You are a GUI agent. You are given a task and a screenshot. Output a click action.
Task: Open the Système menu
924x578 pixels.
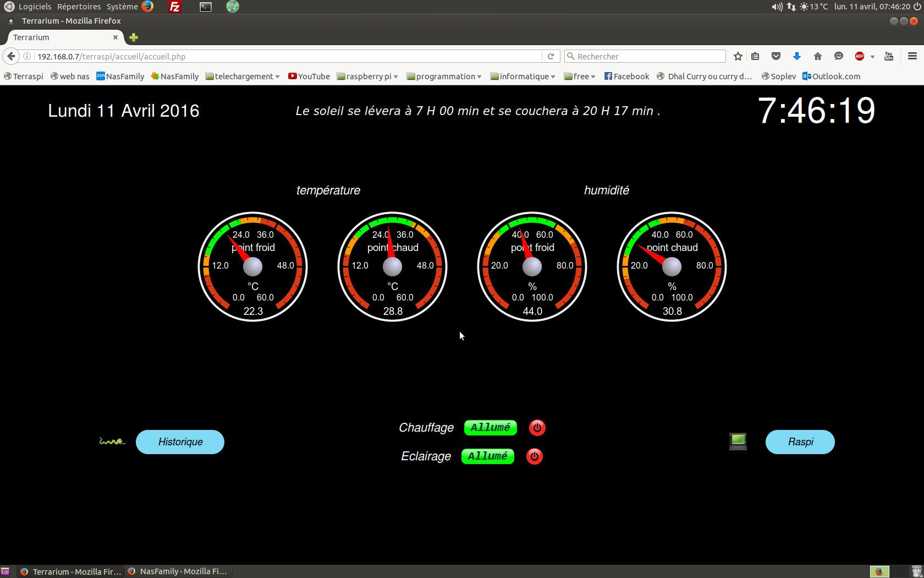122,7
